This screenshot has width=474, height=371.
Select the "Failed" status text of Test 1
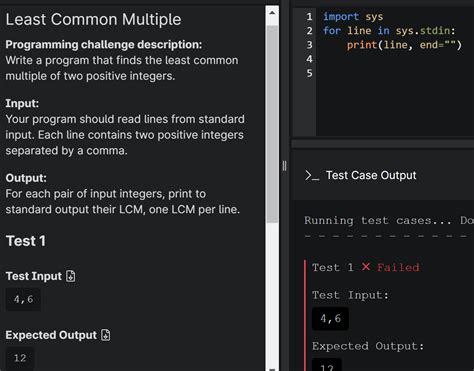398,267
